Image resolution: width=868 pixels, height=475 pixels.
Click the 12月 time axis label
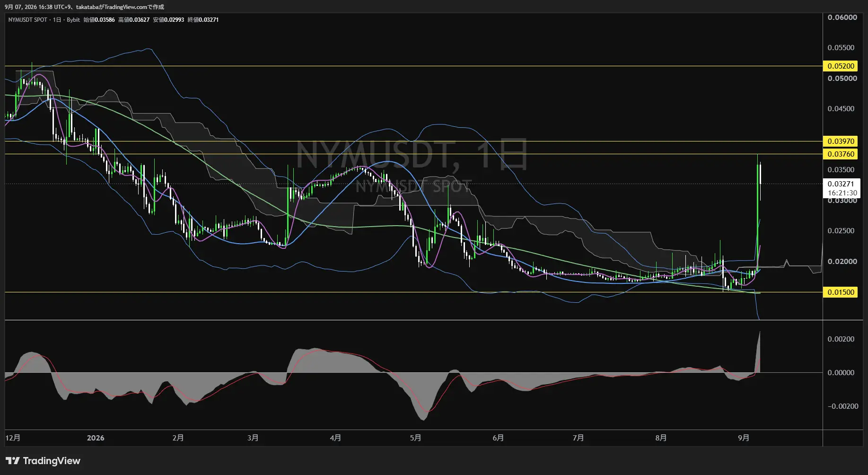pyautogui.click(x=13, y=438)
